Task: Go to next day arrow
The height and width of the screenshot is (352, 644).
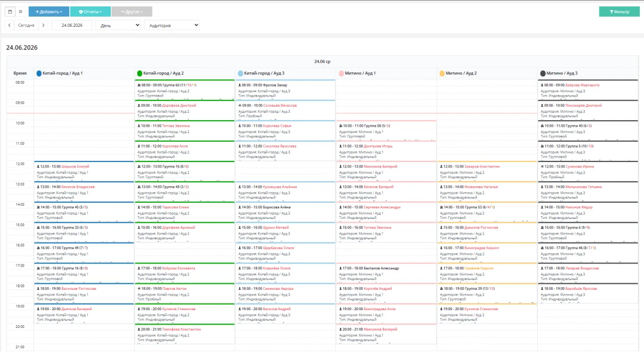Action: [43, 25]
